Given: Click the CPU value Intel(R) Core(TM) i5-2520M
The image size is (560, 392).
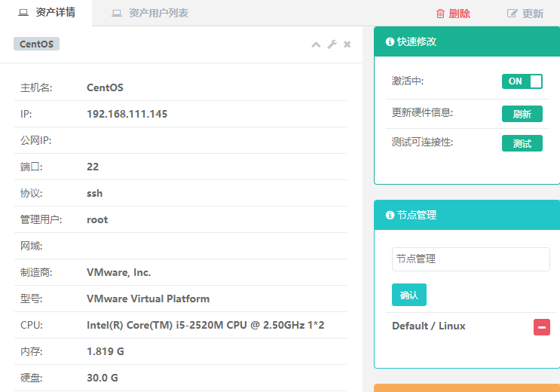Looking at the screenshot, I should pos(205,325).
